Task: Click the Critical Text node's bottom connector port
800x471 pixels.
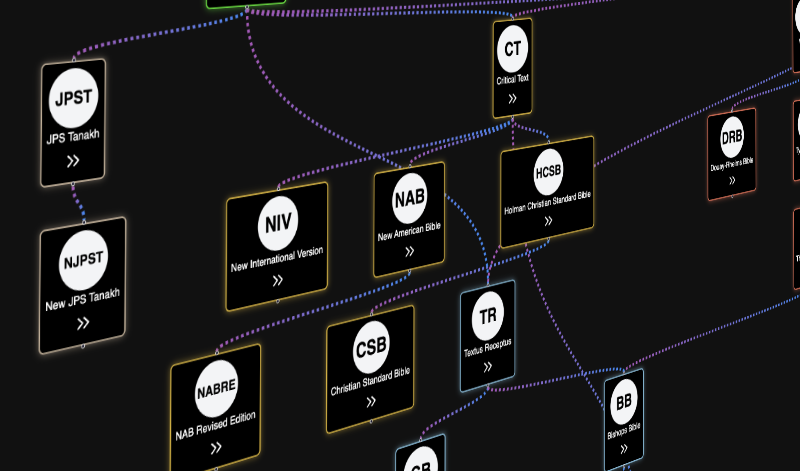Action: coord(512,119)
